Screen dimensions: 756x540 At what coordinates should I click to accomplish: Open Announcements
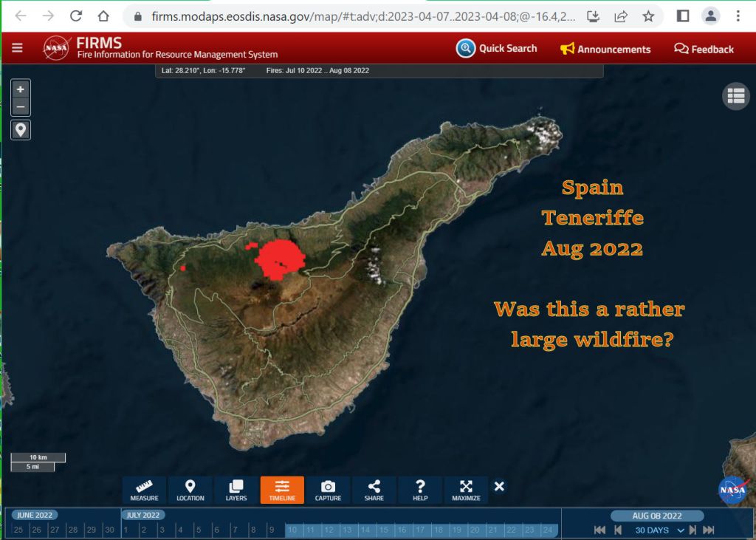click(x=605, y=49)
